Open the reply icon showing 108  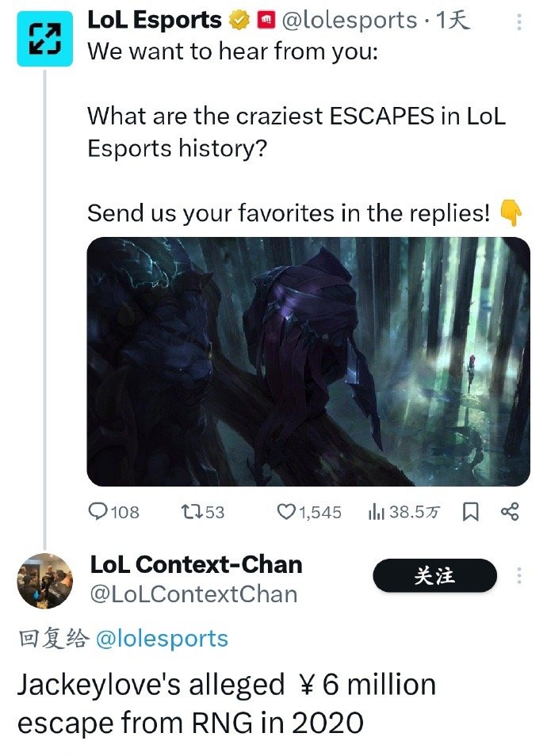[x=114, y=512]
